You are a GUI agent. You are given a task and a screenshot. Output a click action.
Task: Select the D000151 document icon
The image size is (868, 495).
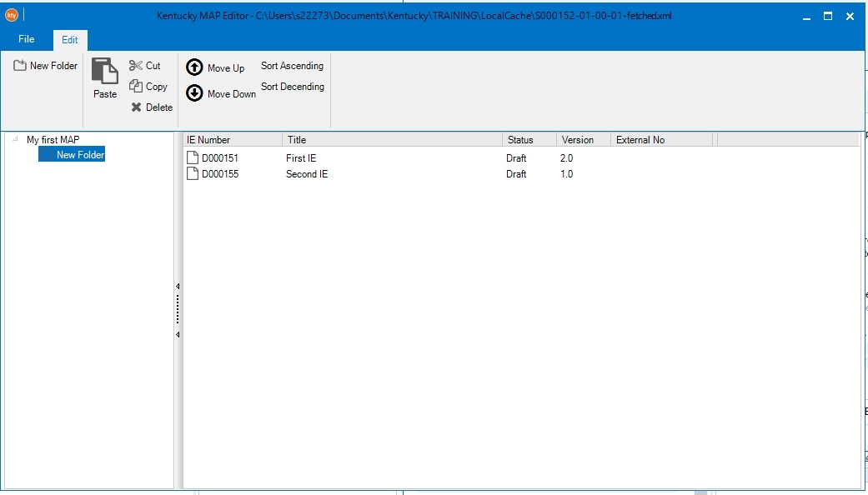pos(193,157)
